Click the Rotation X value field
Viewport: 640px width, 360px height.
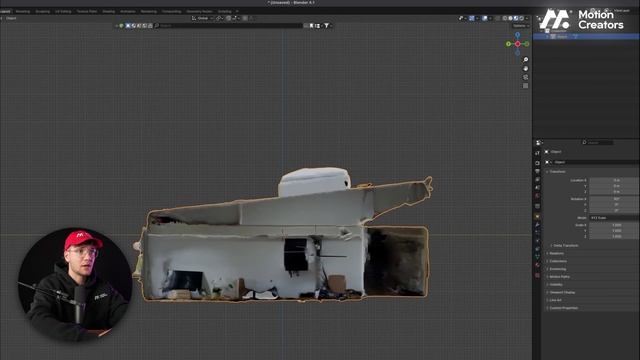(x=614, y=199)
